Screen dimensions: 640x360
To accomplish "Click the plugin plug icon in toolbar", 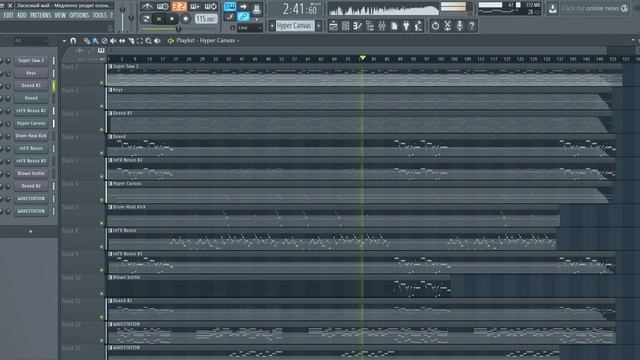I will (x=406, y=26).
